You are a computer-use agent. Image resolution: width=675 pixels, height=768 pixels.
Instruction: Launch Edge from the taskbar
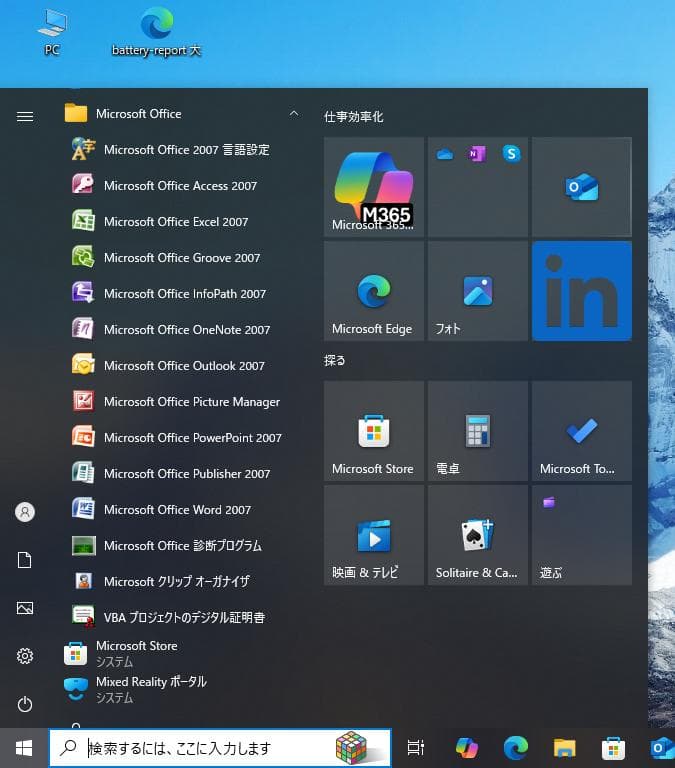tap(516, 748)
